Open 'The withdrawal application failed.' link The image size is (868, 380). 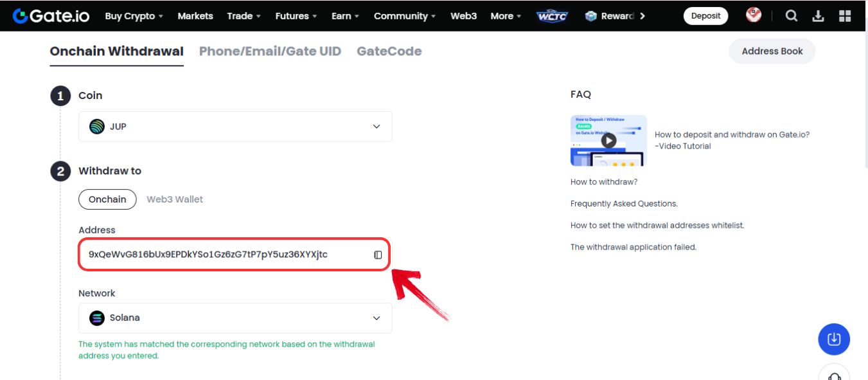pos(633,248)
